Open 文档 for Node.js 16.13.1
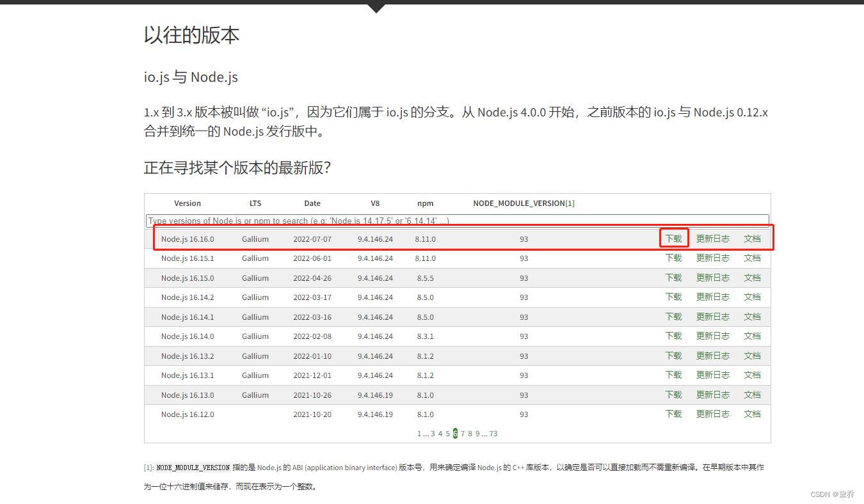The width and height of the screenshot is (864, 504). [752, 375]
